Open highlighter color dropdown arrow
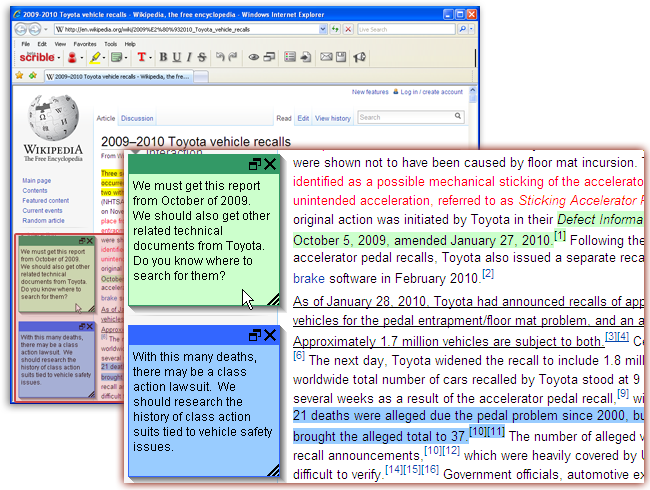The height and width of the screenshot is (490, 650). pos(104,58)
